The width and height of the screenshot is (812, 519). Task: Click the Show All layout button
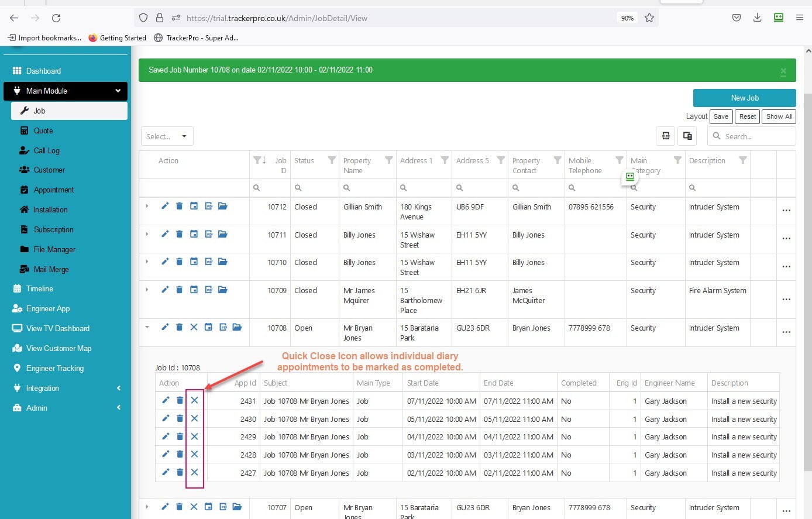[779, 116]
